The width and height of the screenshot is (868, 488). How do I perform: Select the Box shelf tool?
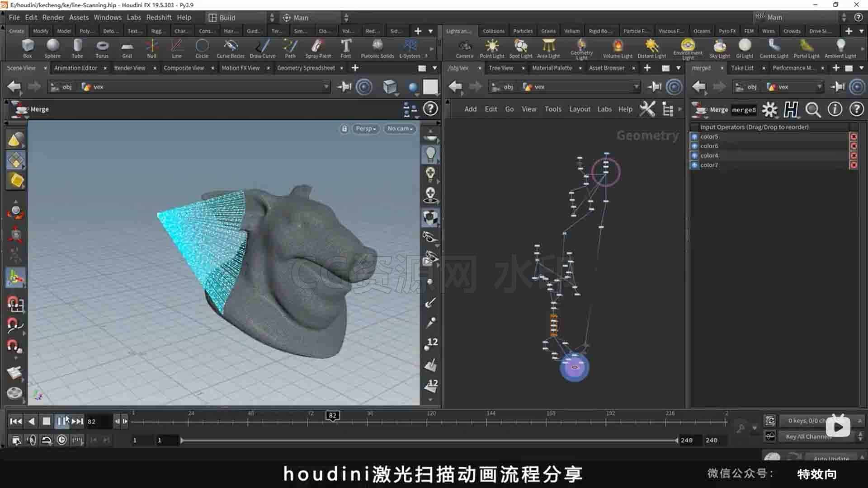[x=28, y=48]
